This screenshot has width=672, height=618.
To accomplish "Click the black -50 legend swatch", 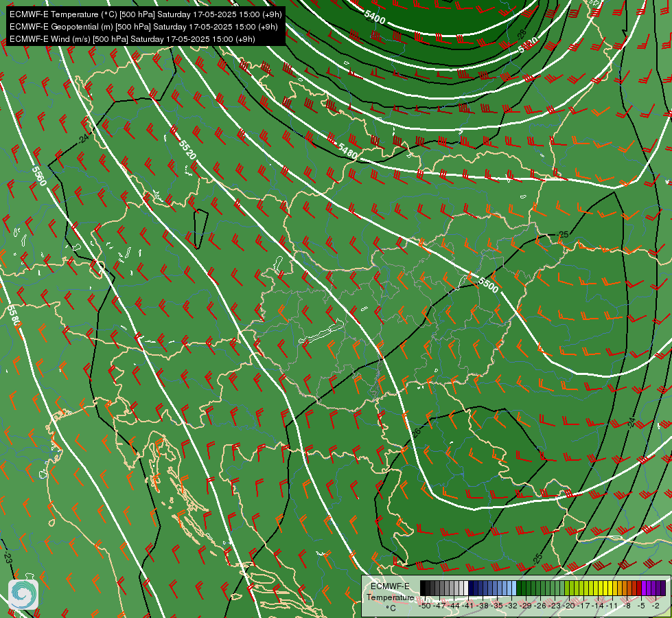I will (423, 588).
